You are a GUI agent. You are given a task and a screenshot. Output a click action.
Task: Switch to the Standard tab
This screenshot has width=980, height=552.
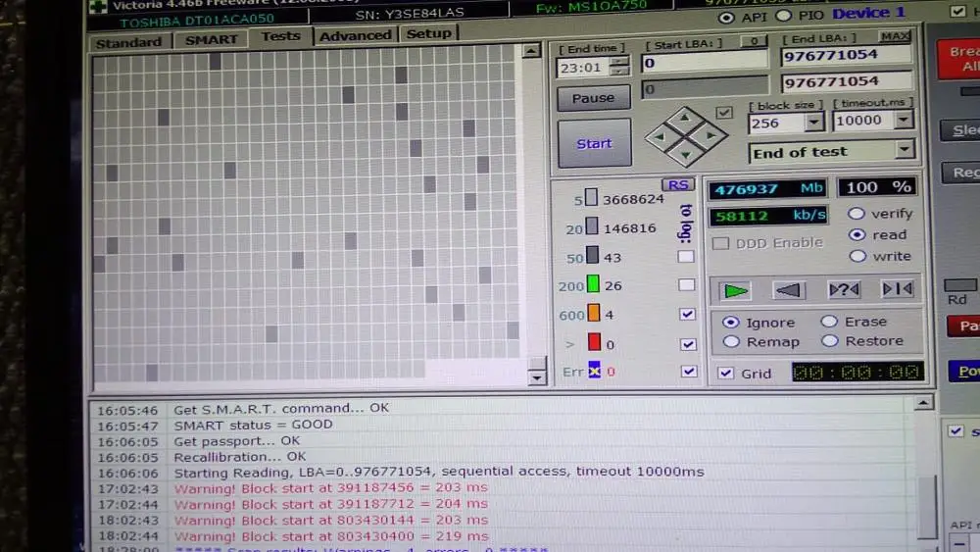tap(128, 42)
